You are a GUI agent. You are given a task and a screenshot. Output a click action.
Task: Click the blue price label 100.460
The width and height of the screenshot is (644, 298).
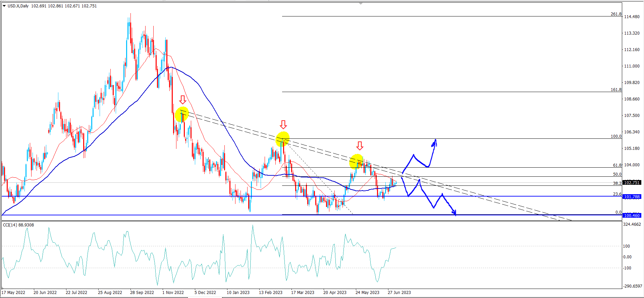[632, 215]
